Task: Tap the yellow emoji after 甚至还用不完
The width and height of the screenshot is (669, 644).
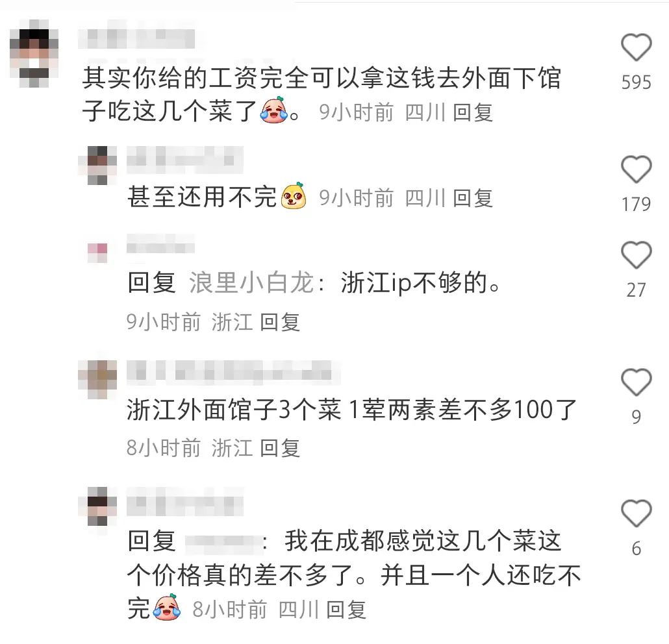Action: click(294, 196)
